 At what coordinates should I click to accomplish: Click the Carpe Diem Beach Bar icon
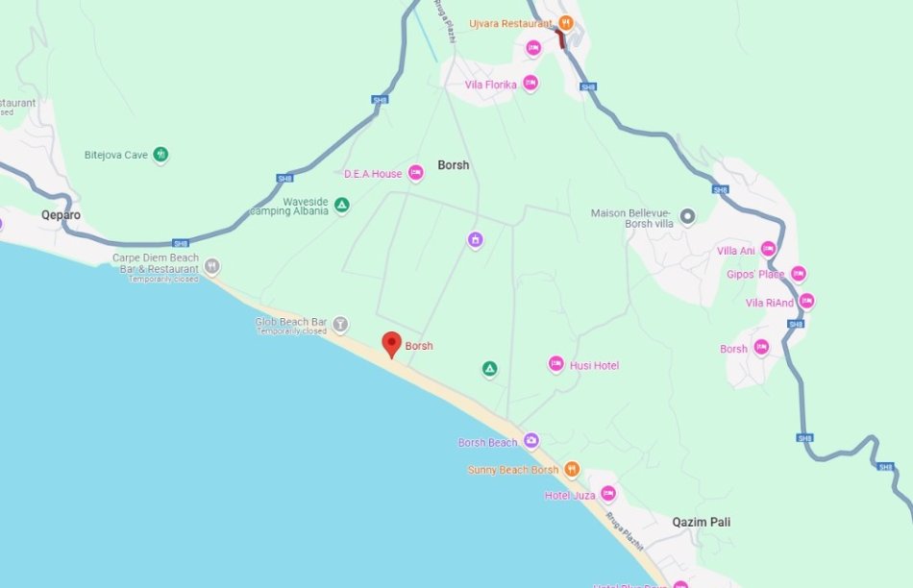coord(212,266)
